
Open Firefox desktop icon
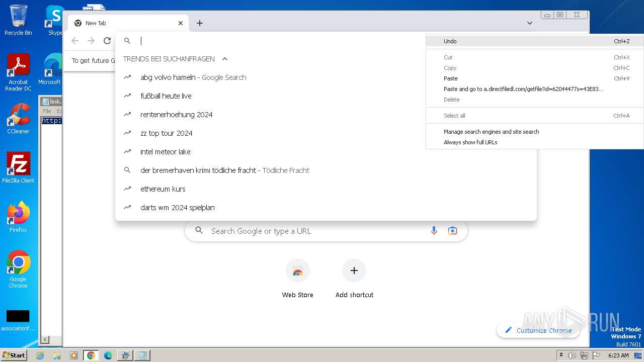[18, 217]
